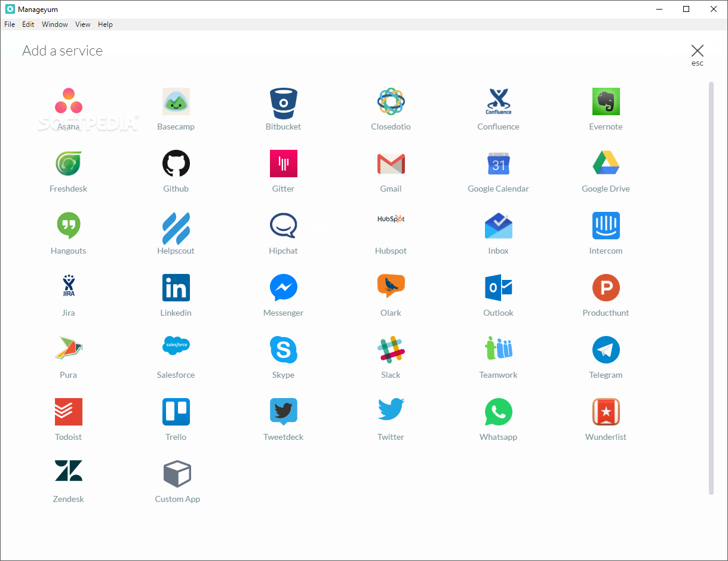
Task: Open the View menu
Action: [83, 24]
